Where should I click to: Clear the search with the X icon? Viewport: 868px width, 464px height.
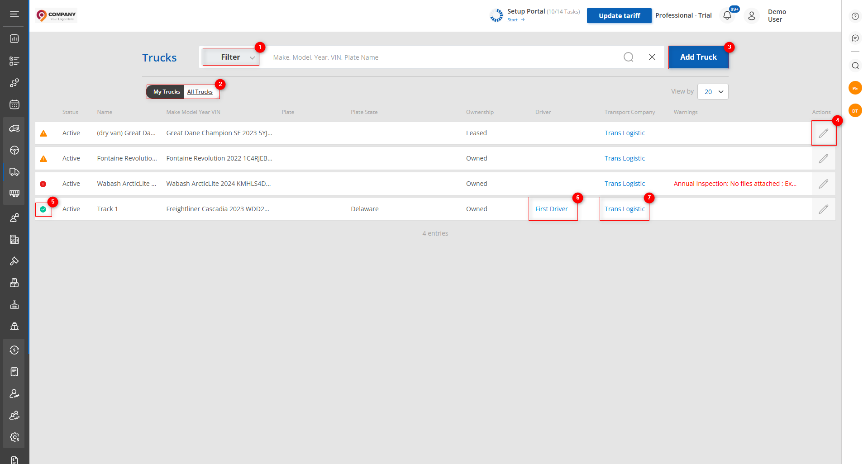click(x=652, y=57)
